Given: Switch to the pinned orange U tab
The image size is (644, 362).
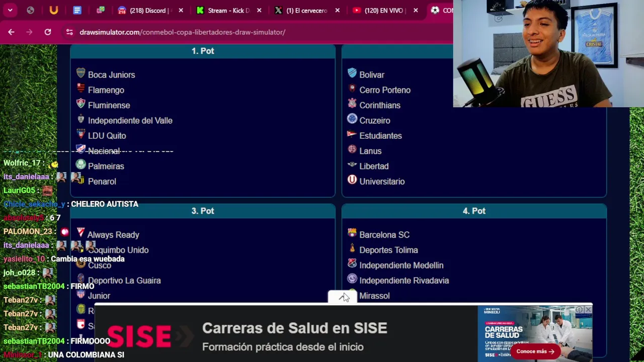Looking at the screenshot, I should (x=54, y=10).
